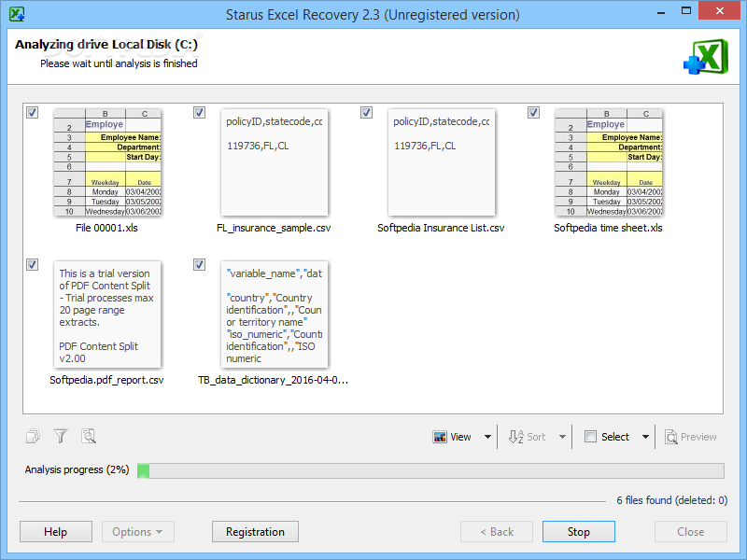Uncheck the File 00001.xls checkbox
The height and width of the screenshot is (560, 747).
click(x=32, y=112)
